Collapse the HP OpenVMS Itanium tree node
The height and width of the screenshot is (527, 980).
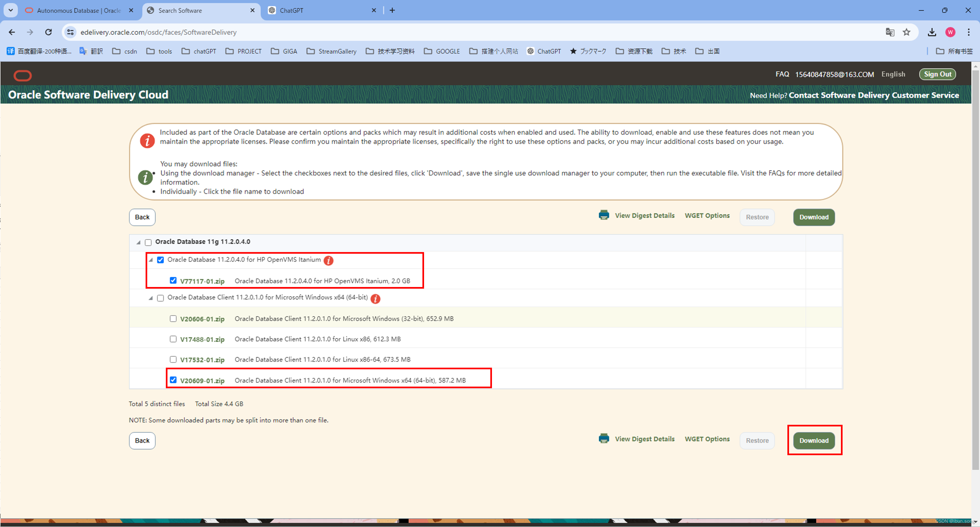[x=150, y=260]
